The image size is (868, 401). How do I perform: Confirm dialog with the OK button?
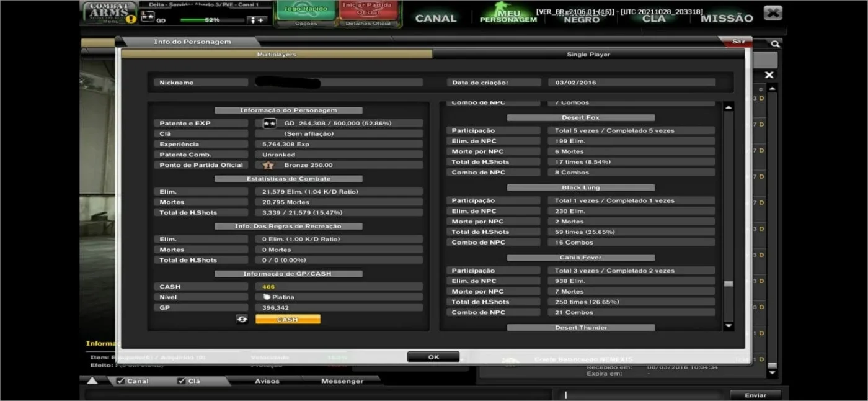tap(433, 357)
